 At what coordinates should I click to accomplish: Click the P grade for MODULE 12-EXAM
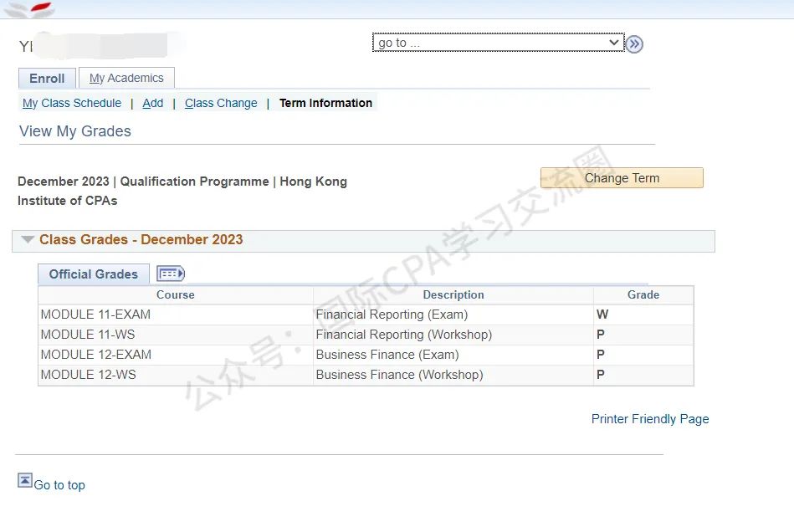point(601,355)
